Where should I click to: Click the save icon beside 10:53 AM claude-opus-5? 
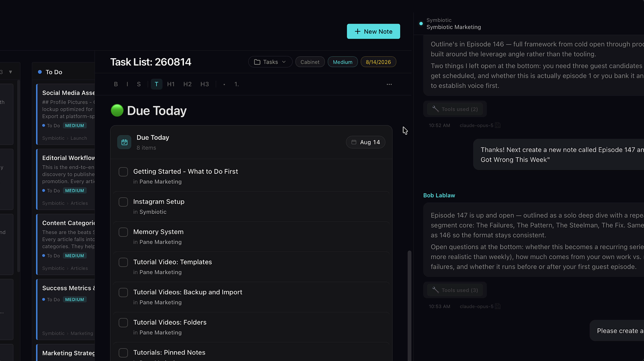[x=497, y=306]
